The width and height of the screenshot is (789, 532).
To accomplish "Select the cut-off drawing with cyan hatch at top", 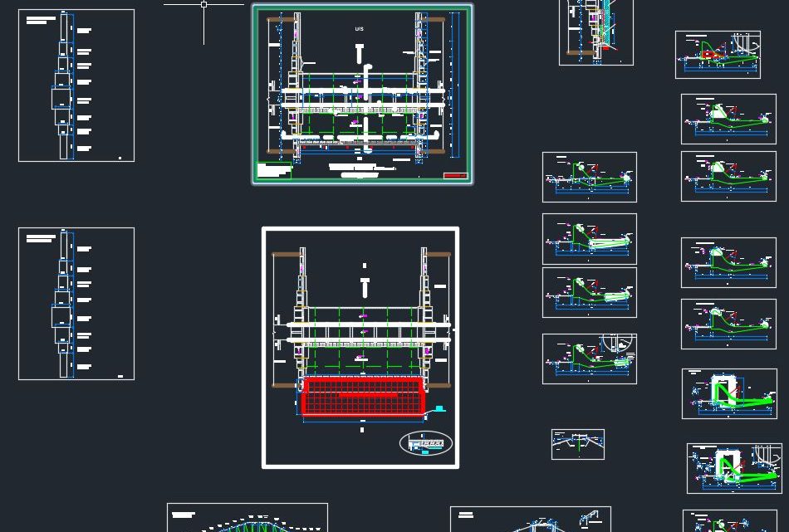I will 596,32.
